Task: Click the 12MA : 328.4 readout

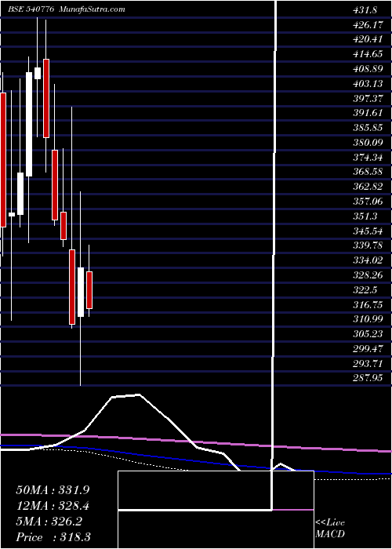Action: (x=51, y=506)
